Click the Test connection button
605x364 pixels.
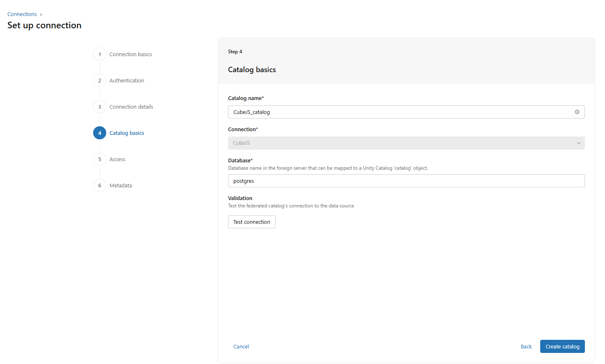tap(251, 222)
